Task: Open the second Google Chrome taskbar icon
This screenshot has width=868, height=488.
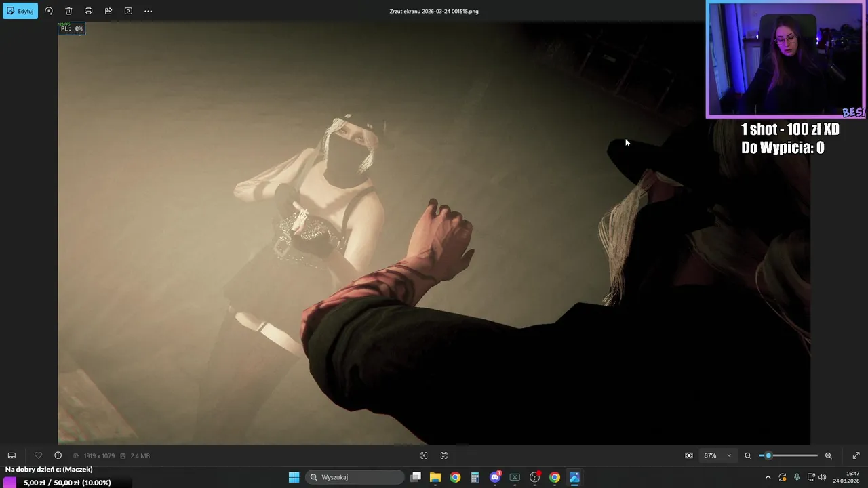Action: pos(555,477)
